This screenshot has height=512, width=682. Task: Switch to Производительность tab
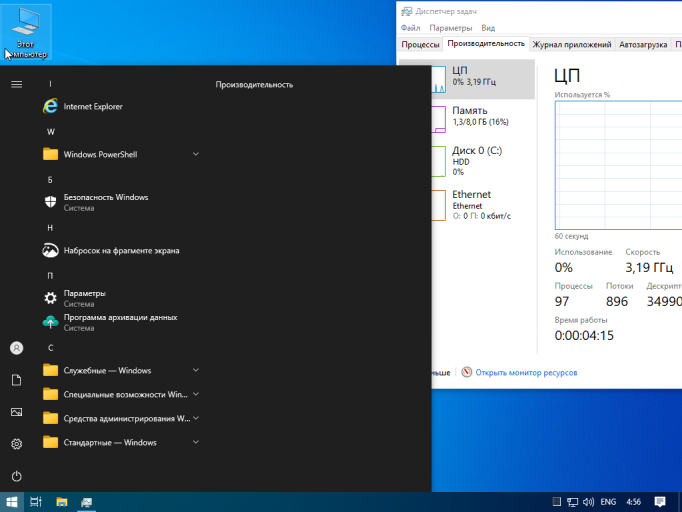pos(486,44)
